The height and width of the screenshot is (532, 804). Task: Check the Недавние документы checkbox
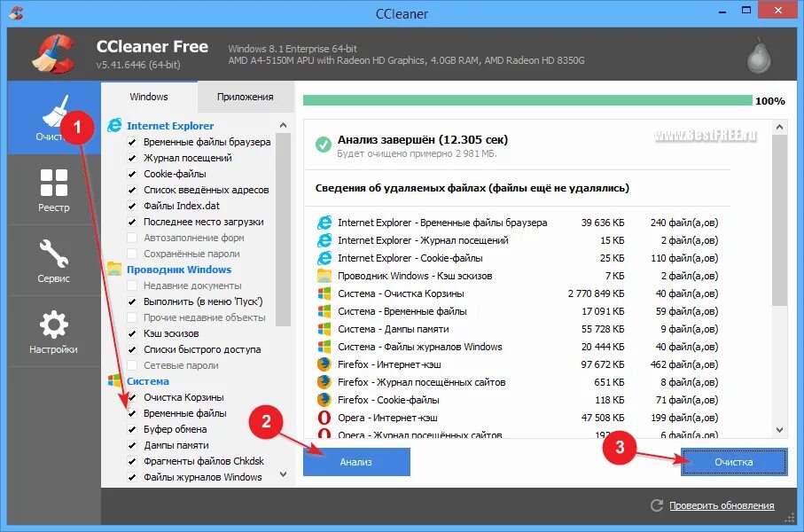(132, 286)
